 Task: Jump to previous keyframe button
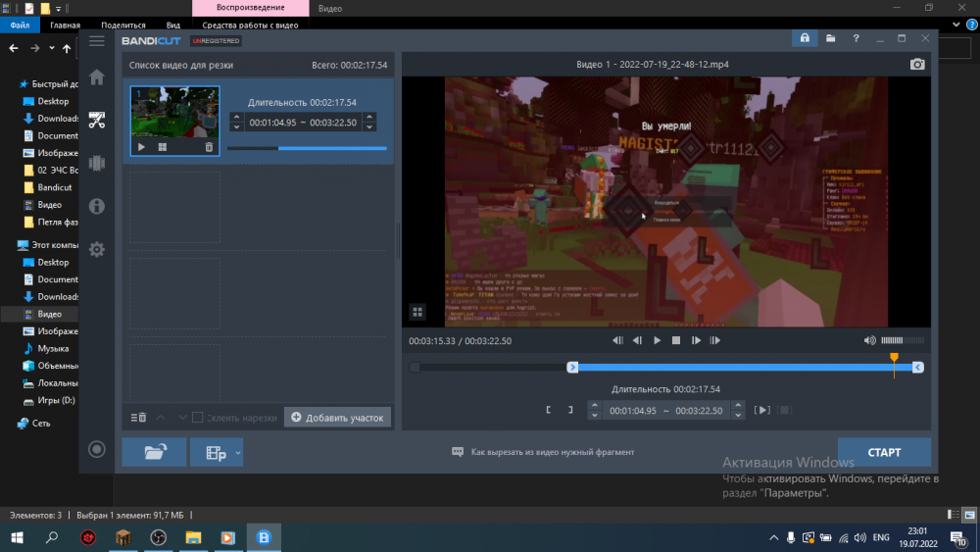click(617, 340)
